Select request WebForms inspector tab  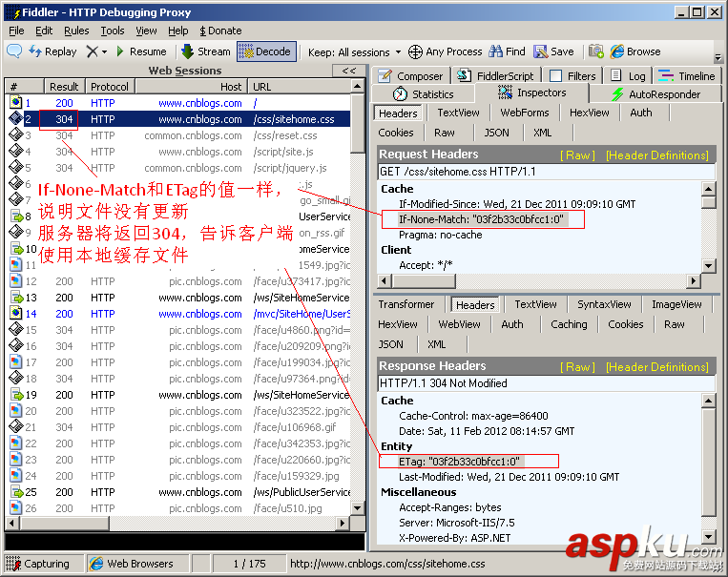[524, 113]
